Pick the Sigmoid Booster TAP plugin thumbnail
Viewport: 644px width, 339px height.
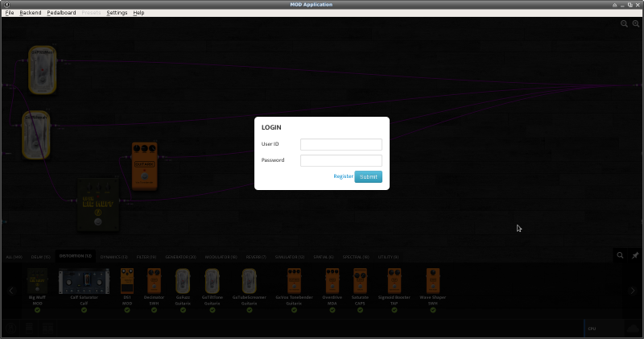pos(394,281)
